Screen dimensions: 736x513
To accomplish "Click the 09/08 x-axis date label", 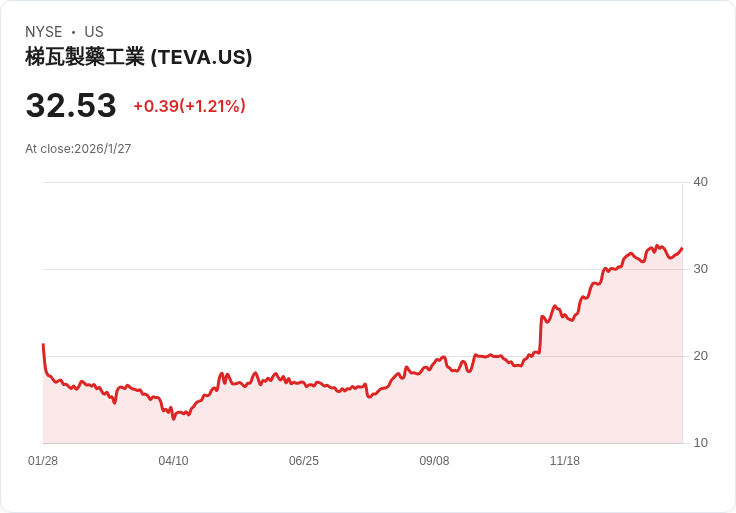I will (x=434, y=461).
